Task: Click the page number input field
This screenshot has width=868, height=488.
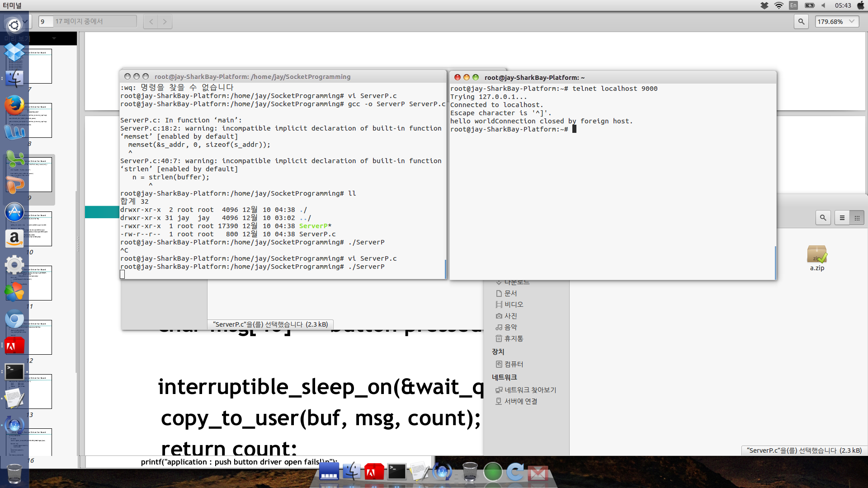Action: tap(46, 21)
